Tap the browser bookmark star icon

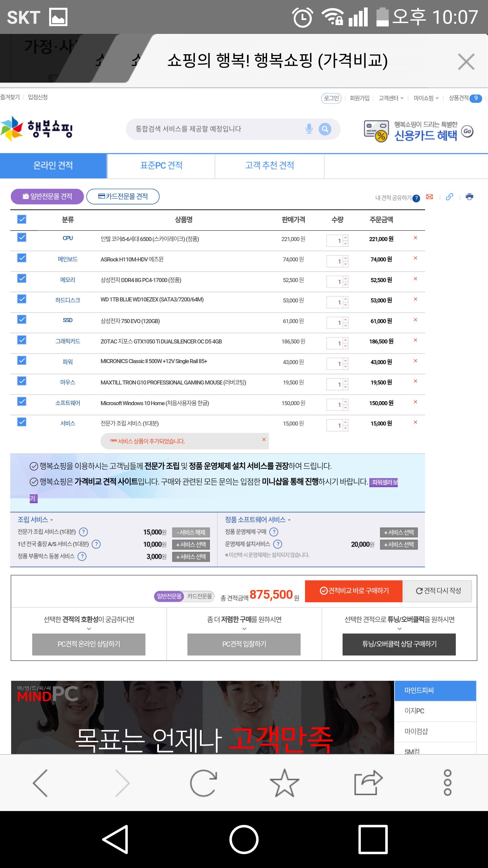pyautogui.click(x=284, y=783)
